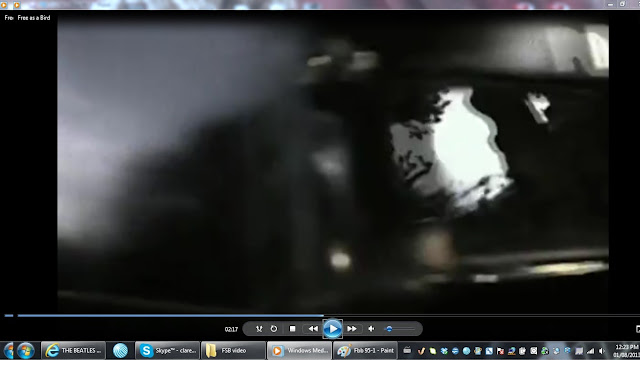The width and height of the screenshot is (640, 373).
Task: Stop playback with the square stop button
Action: coord(292,329)
